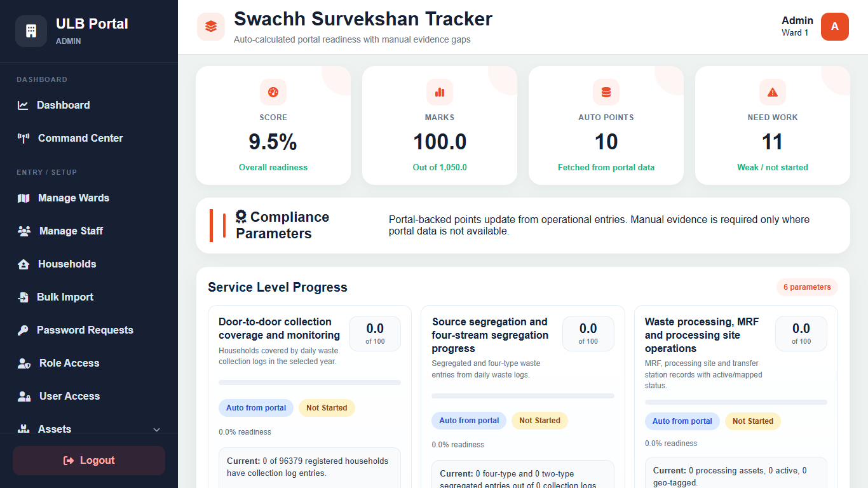Click the 0.0 of 100 score on Source segregation card
This screenshot has width=868, height=488.
tap(588, 334)
